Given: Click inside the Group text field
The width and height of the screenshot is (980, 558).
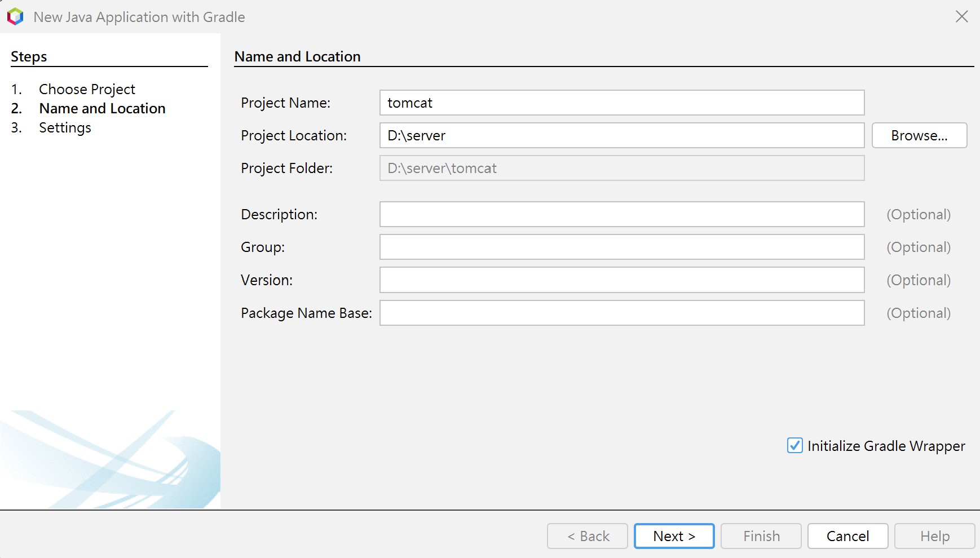Looking at the screenshot, I should [x=621, y=247].
